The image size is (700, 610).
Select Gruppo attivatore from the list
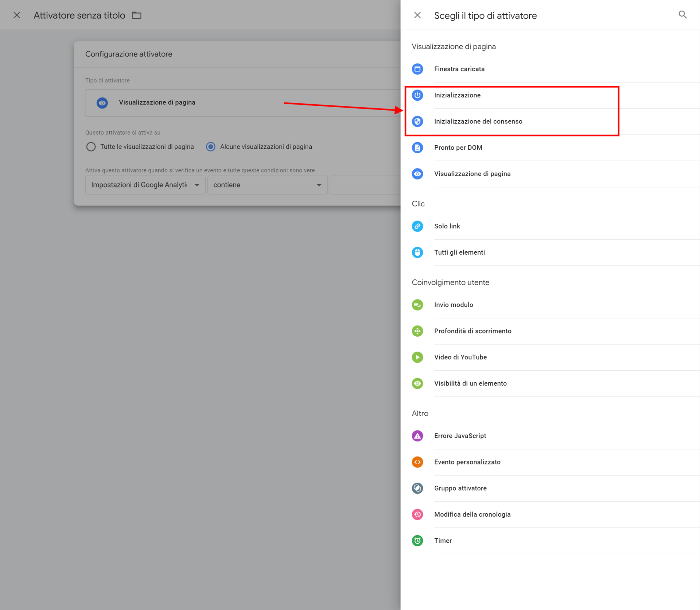[460, 488]
